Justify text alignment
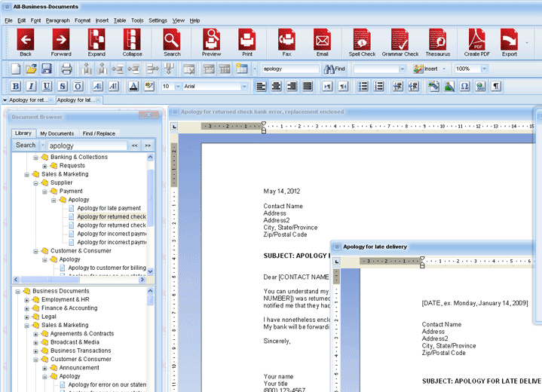This screenshot has width=542, height=392. (308, 86)
